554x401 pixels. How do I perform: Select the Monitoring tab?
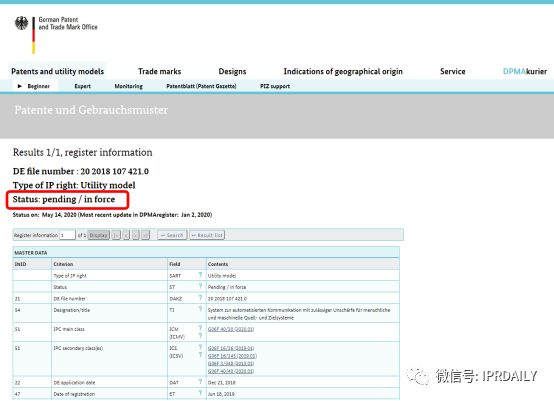pyautogui.click(x=129, y=86)
